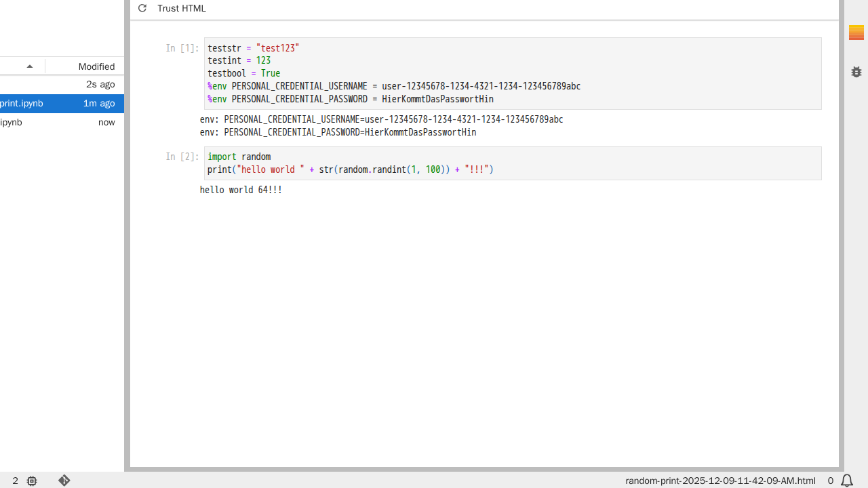Click the Git icon in status bar
Screen dimensions: 868x488
pyautogui.click(x=64, y=481)
